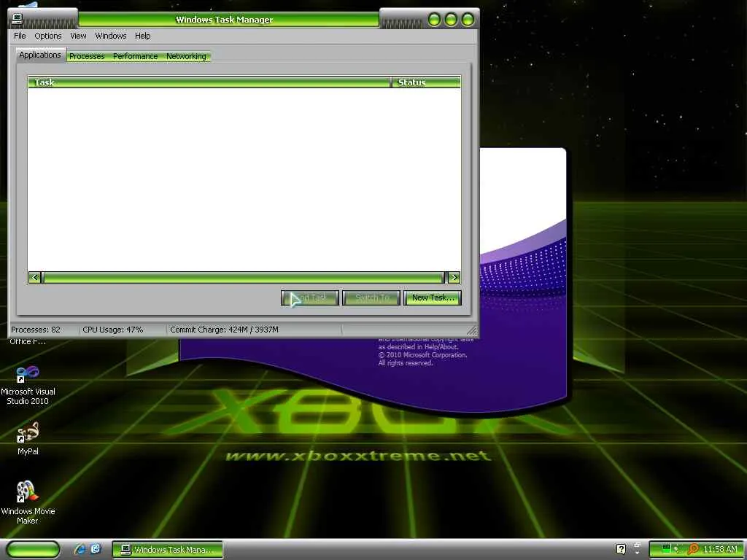
Task: Close the Windows Task Manager window
Action: 468,20
